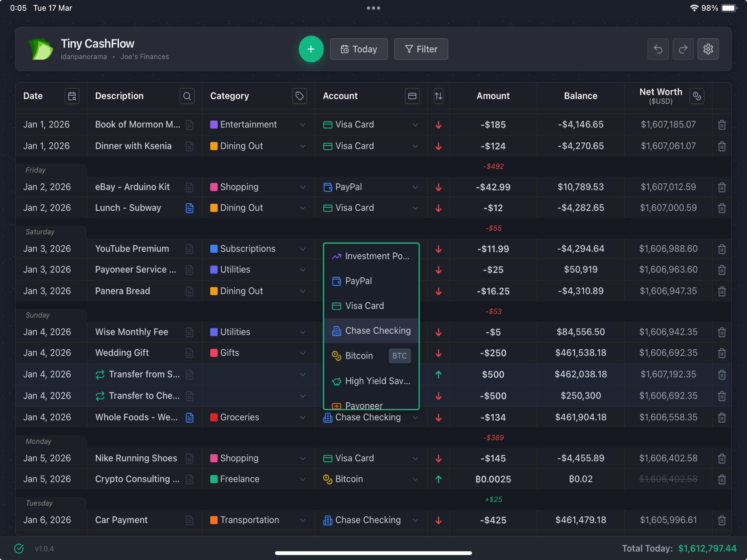Open the Account column card filter icon
Viewport: 747px width, 560px height.
(x=412, y=96)
